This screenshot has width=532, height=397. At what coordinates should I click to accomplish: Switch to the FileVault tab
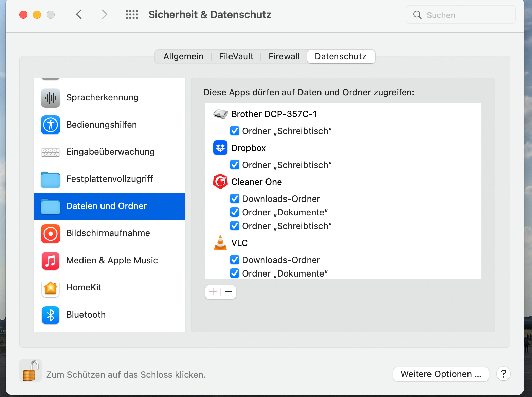[x=236, y=56]
